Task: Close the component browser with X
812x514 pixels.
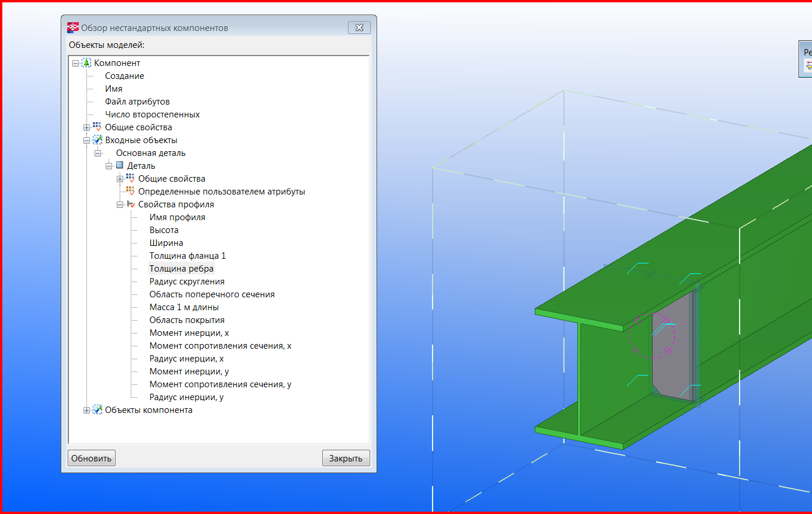Action: point(359,27)
